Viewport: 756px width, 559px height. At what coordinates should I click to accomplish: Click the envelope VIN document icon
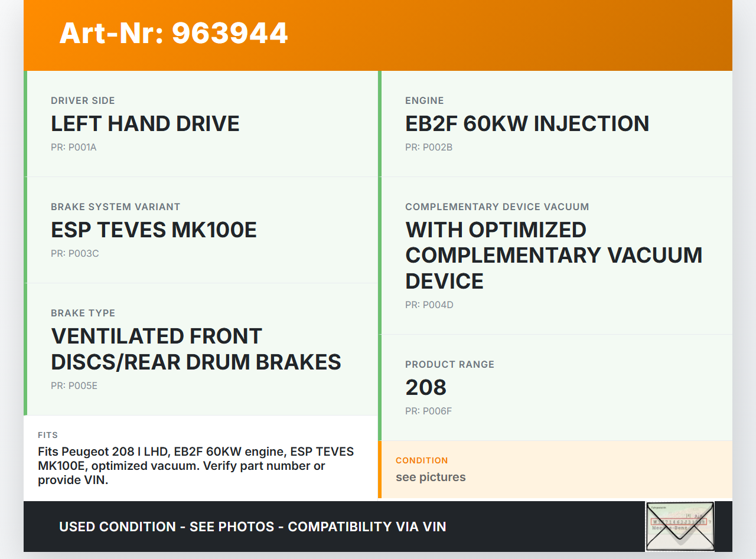coord(679,526)
